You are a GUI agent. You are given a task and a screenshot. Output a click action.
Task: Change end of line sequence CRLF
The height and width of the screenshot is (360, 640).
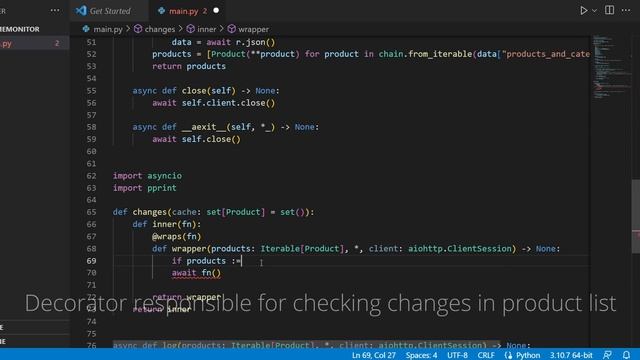[x=486, y=355]
